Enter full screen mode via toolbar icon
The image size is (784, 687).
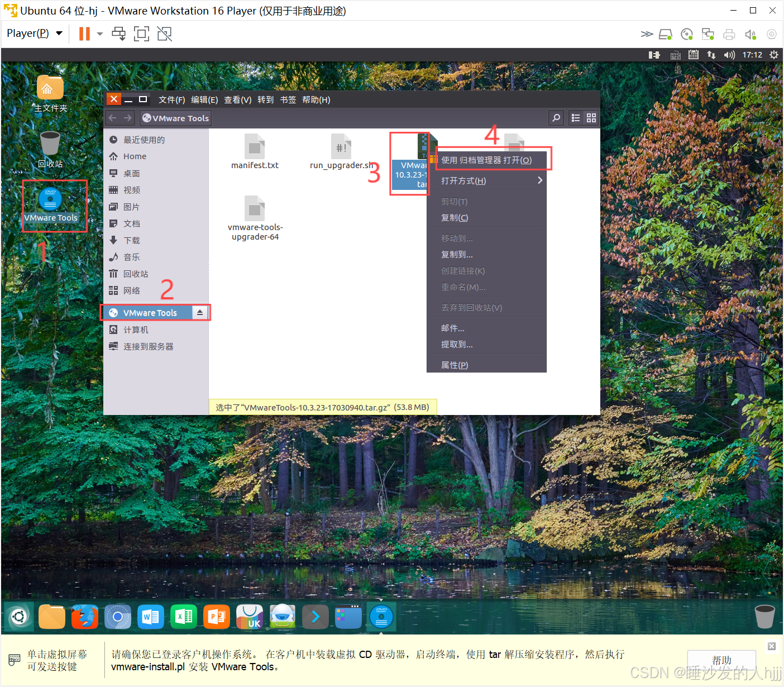142,34
